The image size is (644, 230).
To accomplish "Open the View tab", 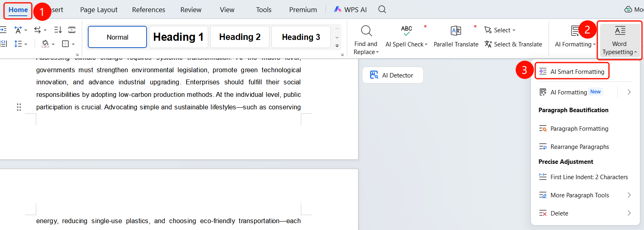I will click(227, 10).
